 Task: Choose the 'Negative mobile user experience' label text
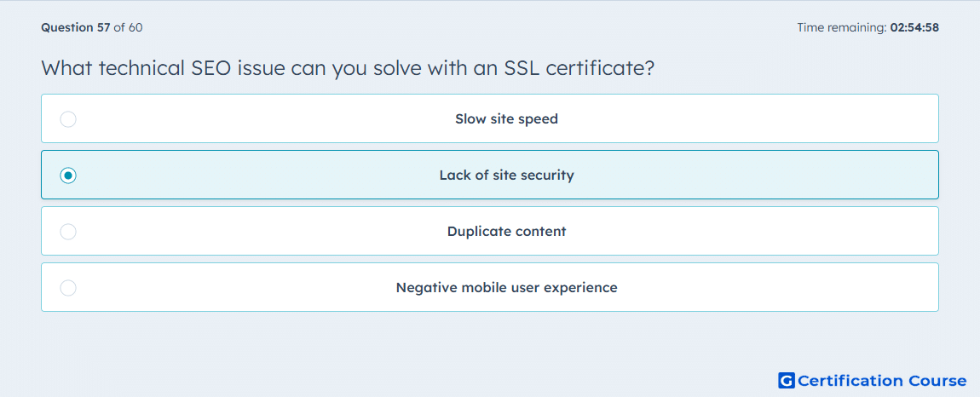point(506,288)
